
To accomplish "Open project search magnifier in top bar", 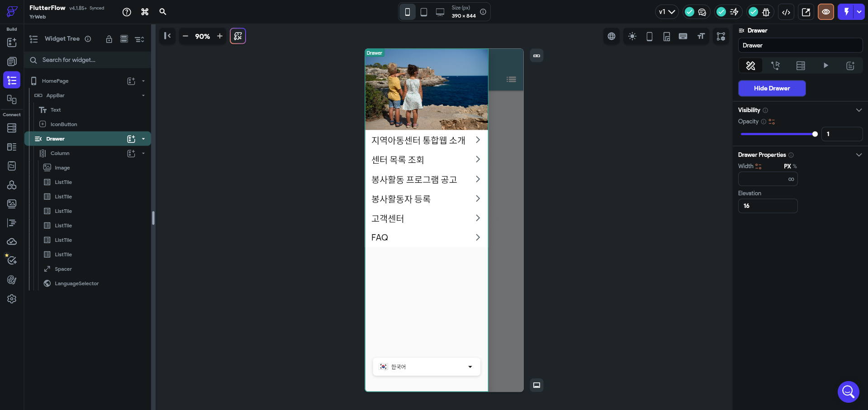I will pos(163,12).
